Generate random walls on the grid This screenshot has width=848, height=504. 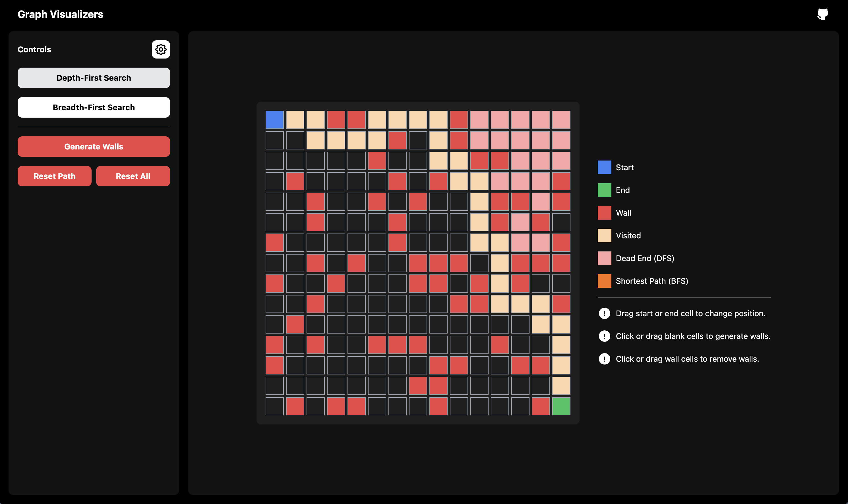point(94,146)
